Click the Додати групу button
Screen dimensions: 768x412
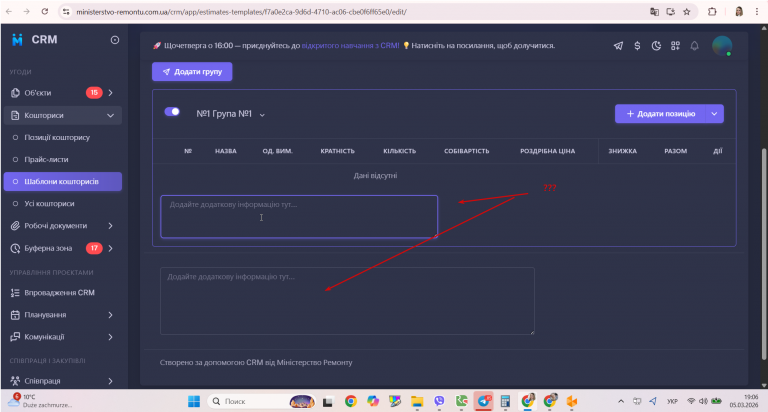[192, 72]
